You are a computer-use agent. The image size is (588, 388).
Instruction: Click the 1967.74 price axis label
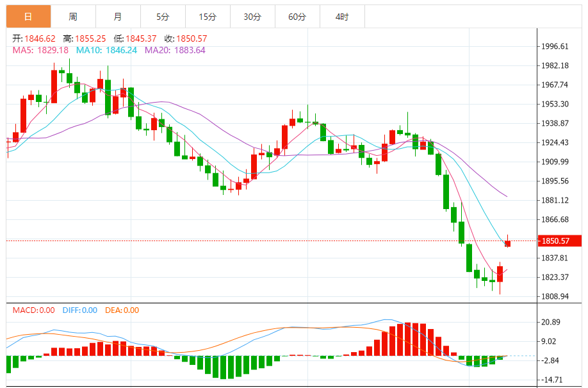point(555,85)
